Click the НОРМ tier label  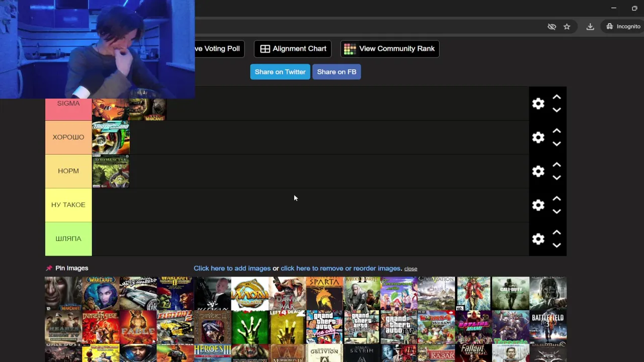(x=68, y=171)
